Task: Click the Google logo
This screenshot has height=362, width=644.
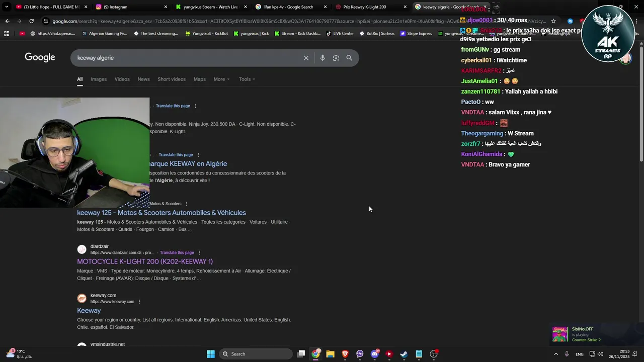Action: pos(40,57)
